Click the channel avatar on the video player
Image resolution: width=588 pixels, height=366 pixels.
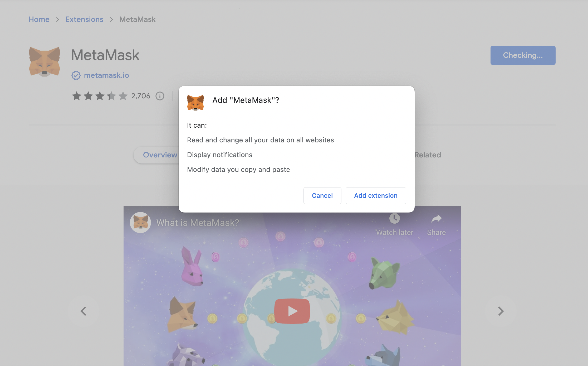tap(141, 222)
